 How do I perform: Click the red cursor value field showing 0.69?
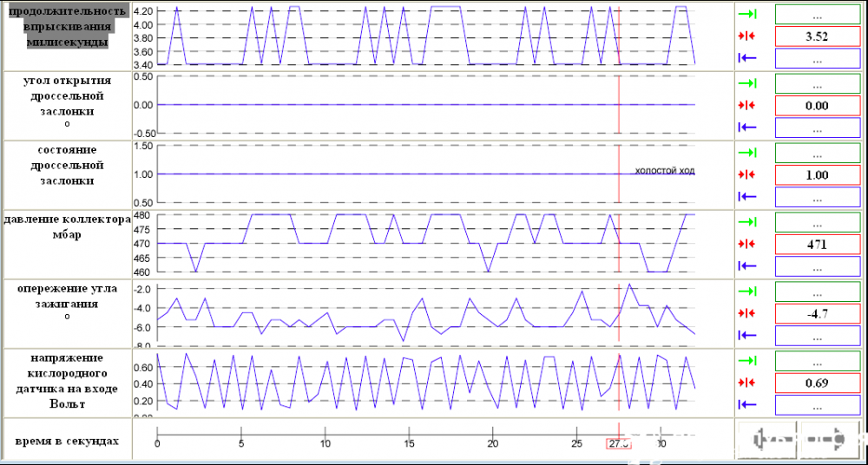pos(817,383)
